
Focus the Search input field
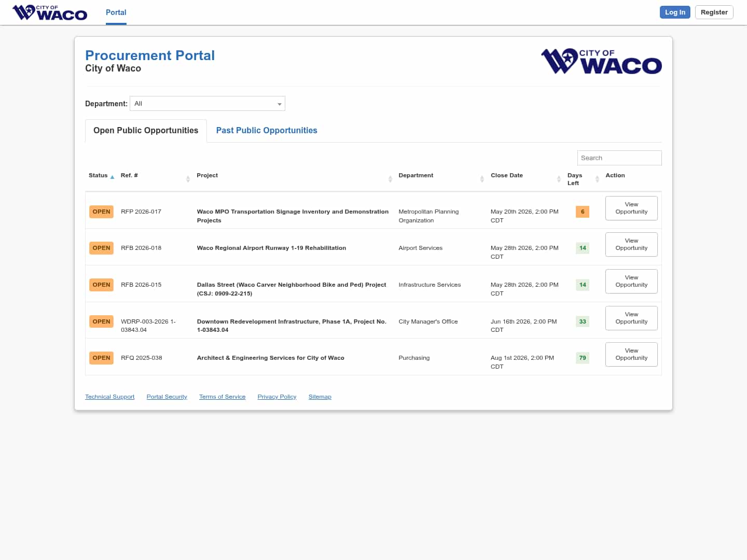coord(619,158)
